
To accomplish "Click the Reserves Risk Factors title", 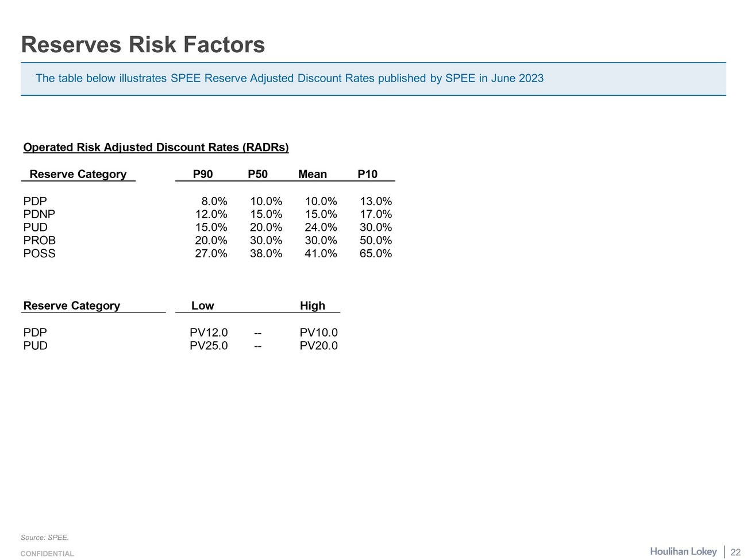I will coord(143,45).
